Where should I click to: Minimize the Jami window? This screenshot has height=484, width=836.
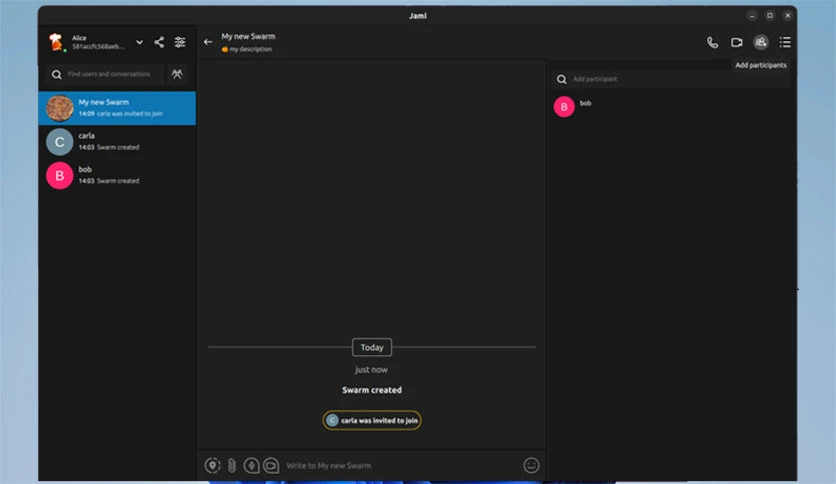[x=752, y=15]
